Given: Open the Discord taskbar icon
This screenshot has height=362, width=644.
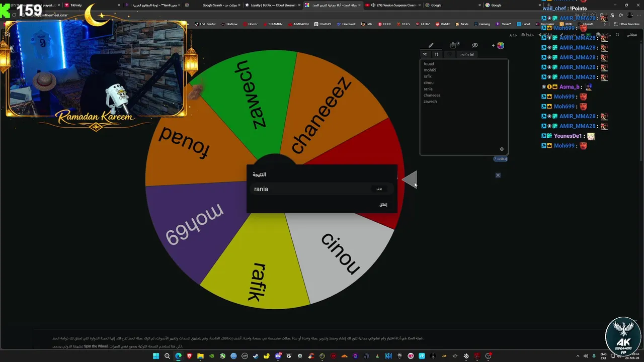Looking at the screenshot, I should [278, 356].
